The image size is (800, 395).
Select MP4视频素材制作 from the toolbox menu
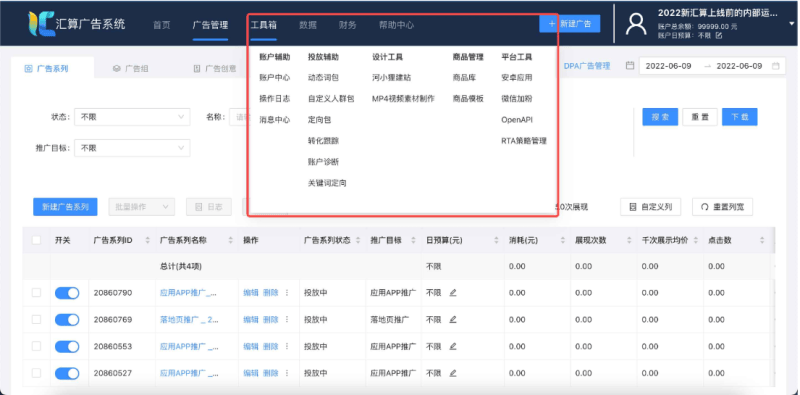[403, 98]
